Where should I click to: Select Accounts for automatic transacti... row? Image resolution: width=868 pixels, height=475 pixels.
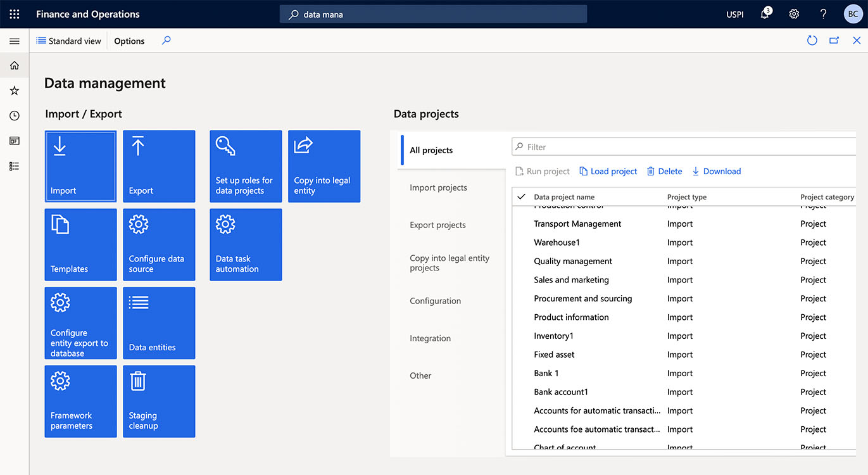(684, 410)
